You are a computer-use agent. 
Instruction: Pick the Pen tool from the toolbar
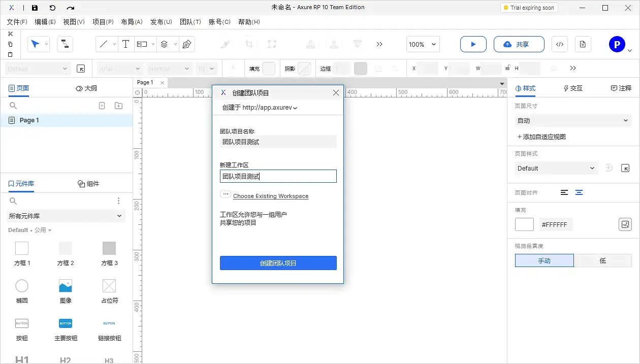(x=187, y=44)
